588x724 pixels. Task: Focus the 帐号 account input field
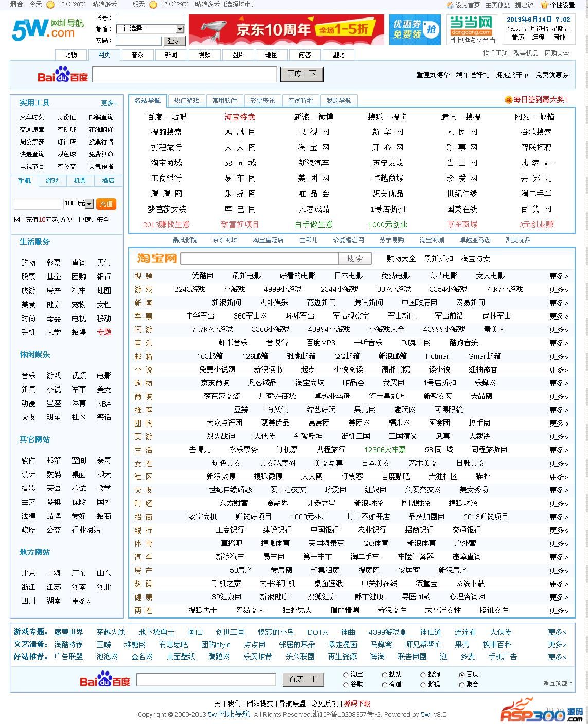click(150, 18)
